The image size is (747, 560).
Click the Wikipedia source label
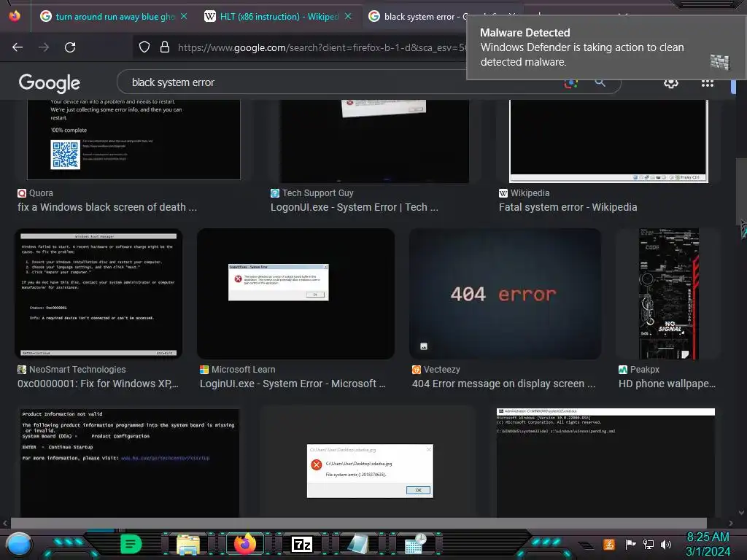coord(524,192)
